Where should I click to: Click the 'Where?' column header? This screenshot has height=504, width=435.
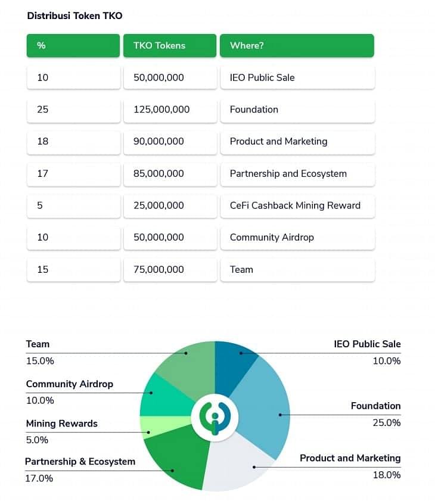pyautogui.click(x=297, y=46)
